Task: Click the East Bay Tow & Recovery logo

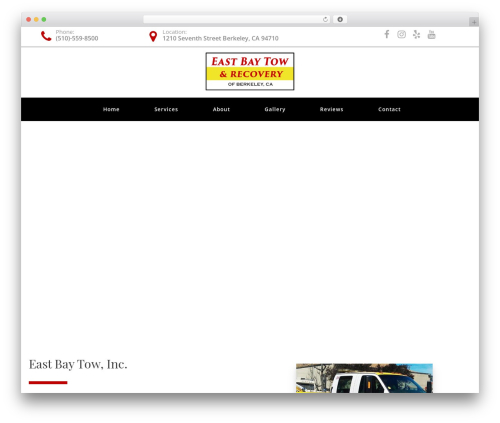Action: [x=250, y=71]
